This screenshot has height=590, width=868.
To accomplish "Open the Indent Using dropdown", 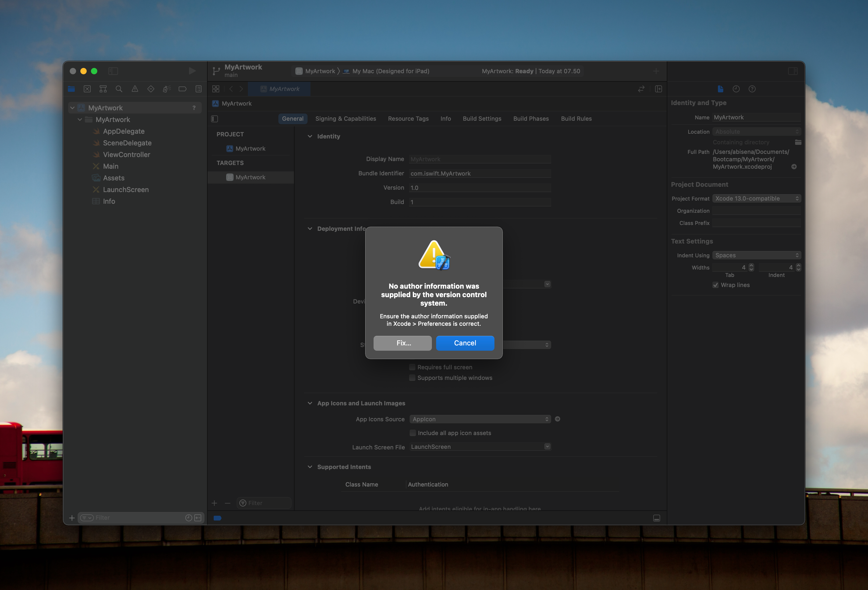I will pyautogui.click(x=757, y=255).
